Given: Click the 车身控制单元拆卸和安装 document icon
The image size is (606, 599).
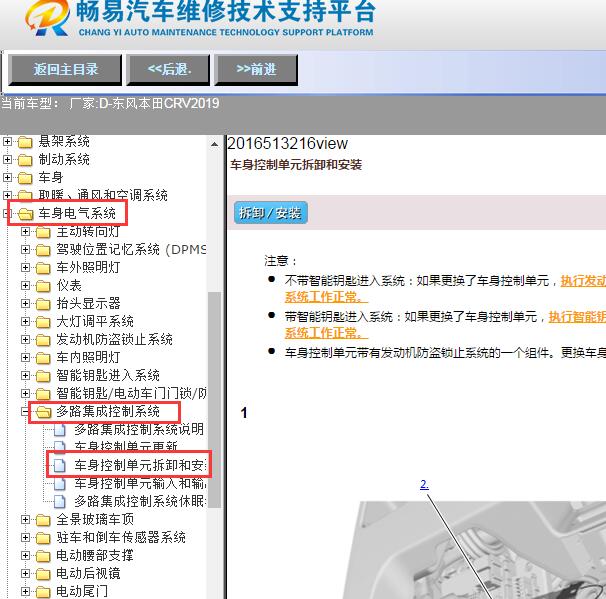Looking at the screenshot, I should tap(60, 466).
